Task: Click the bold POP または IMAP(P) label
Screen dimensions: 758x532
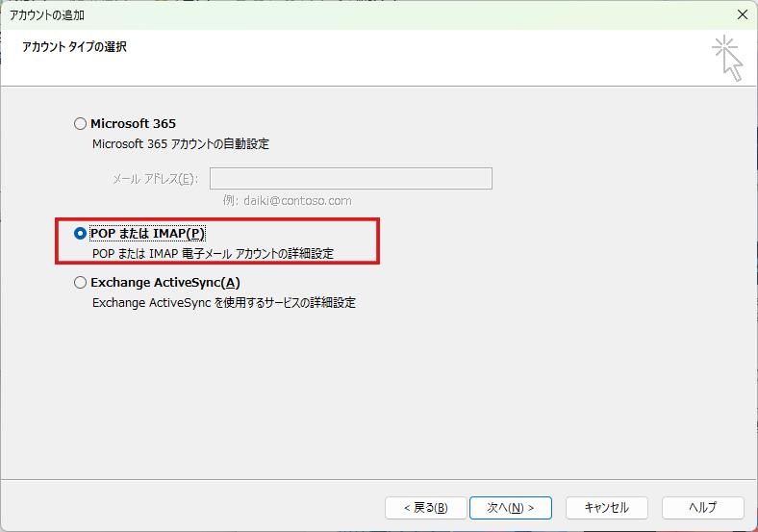Action: click(147, 234)
